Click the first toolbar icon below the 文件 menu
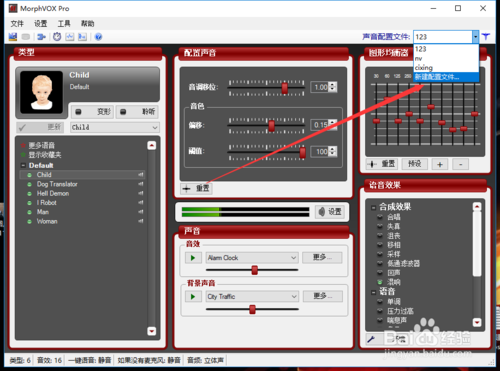Screen dimensions: 500x371 coord(13,37)
